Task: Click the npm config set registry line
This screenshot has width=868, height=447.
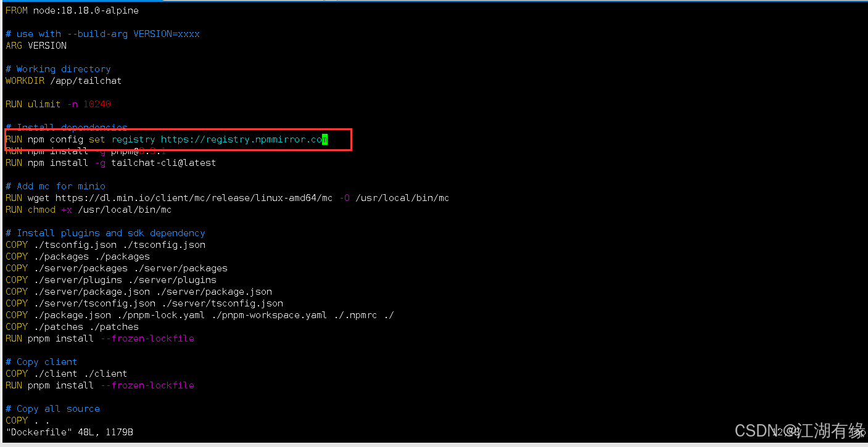Action: [167, 139]
